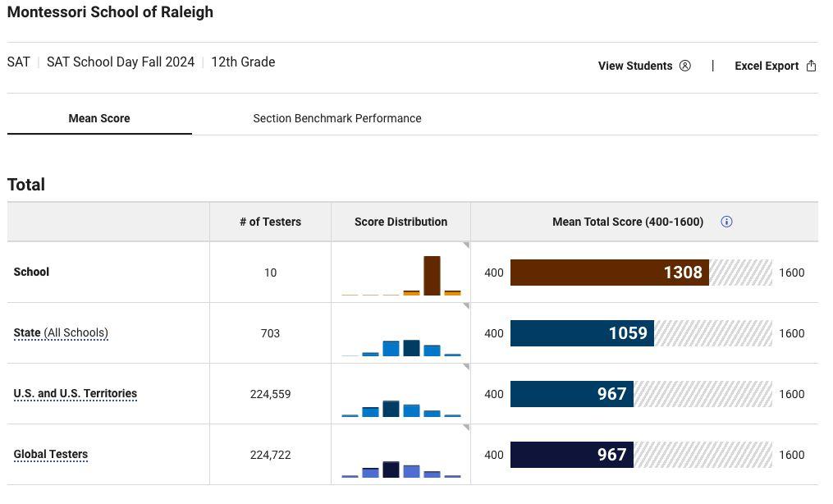The image size is (833, 504).
Task: Click the View Students person icon
Action: (685, 66)
